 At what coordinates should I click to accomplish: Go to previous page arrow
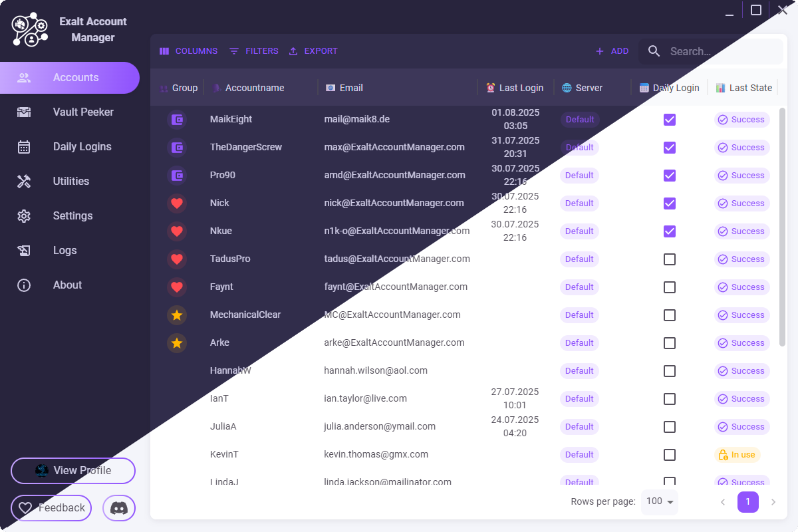coord(723,502)
